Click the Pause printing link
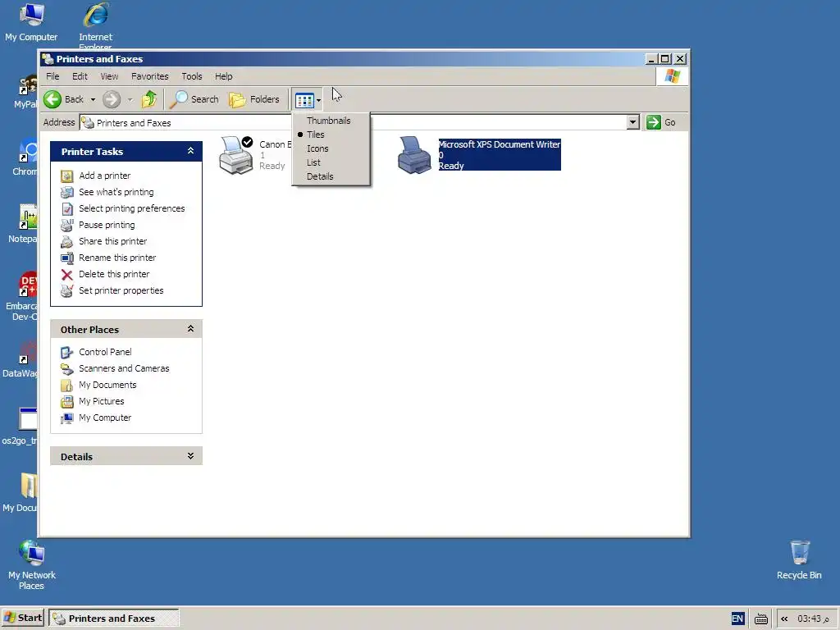This screenshot has height=630, width=840. (107, 225)
